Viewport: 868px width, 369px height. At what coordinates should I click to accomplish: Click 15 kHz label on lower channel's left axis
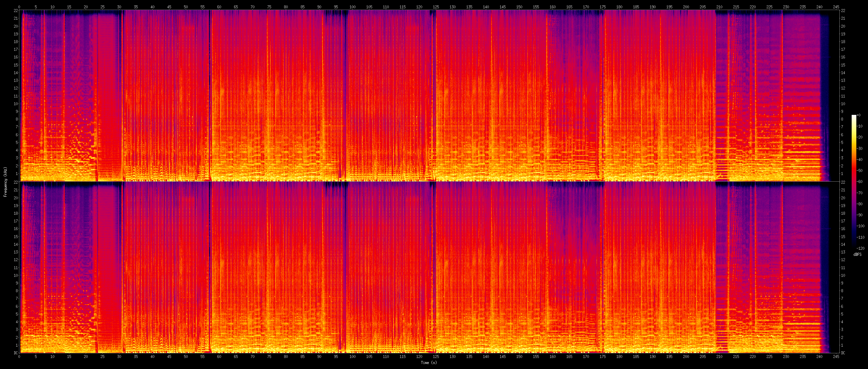pos(15,236)
